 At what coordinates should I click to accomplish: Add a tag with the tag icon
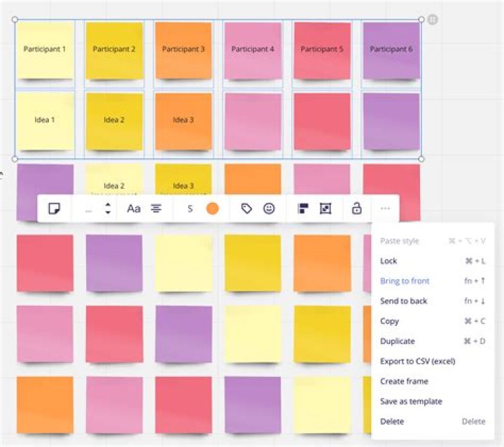click(x=246, y=208)
